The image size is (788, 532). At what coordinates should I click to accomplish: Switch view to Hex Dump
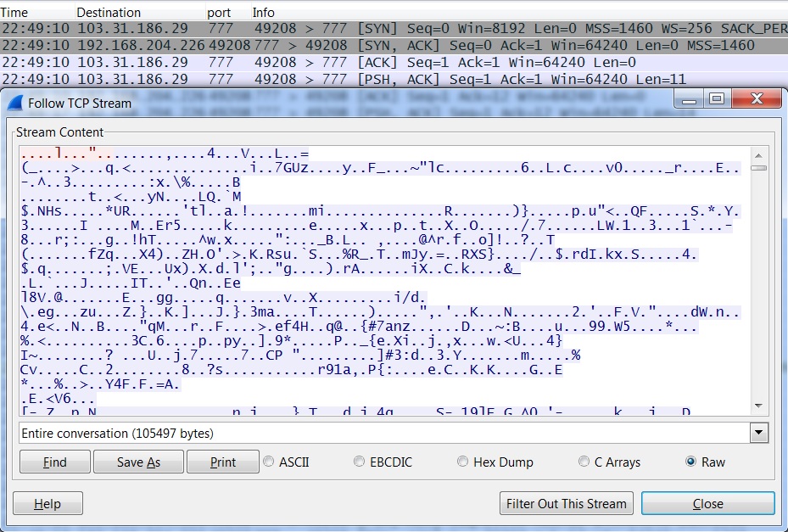(463, 462)
